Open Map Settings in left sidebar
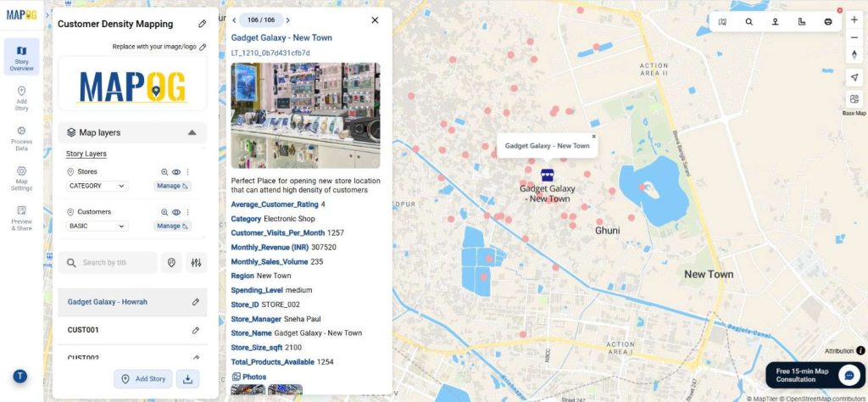The width and height of the screenshot is (868, 402). tap(21, 178)
